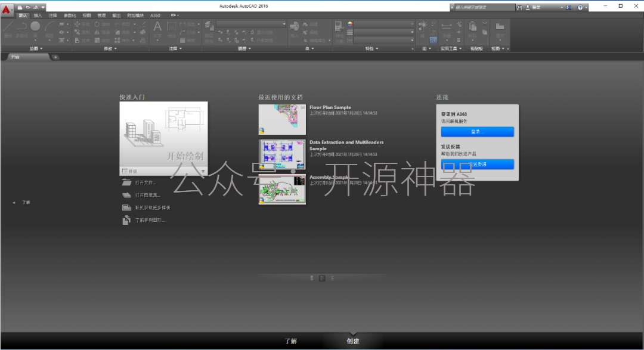This screenshot has height=350, width=644.
Task: Click the Table (表格) tool icon
Action: coord(183,41)
